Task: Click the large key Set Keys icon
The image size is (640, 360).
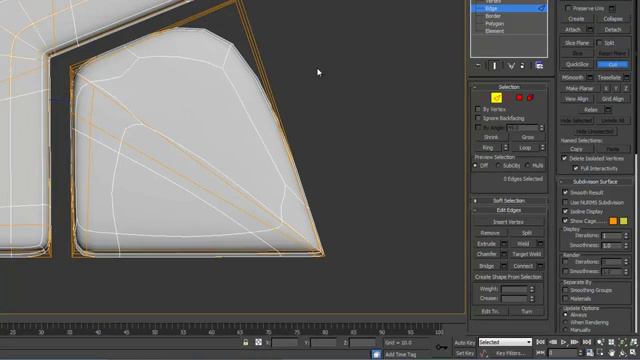Action: [x=442, y=347]
